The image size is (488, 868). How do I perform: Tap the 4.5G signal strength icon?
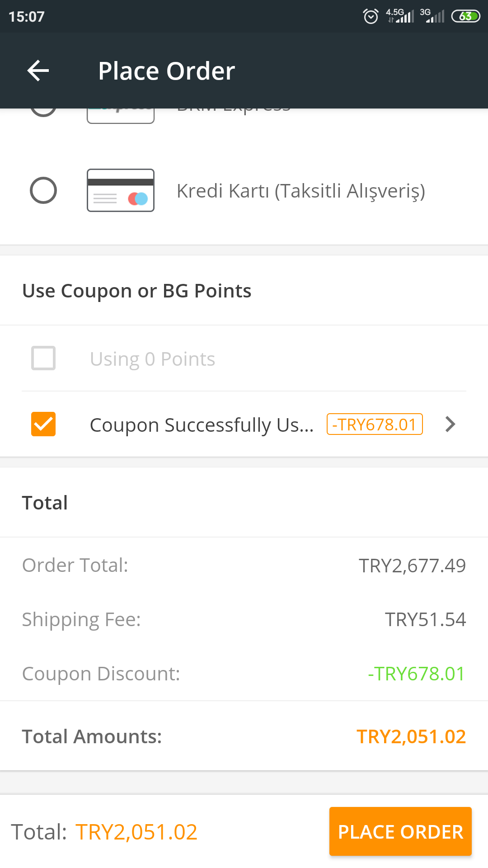pyautogui.click(x=400, y=16)
